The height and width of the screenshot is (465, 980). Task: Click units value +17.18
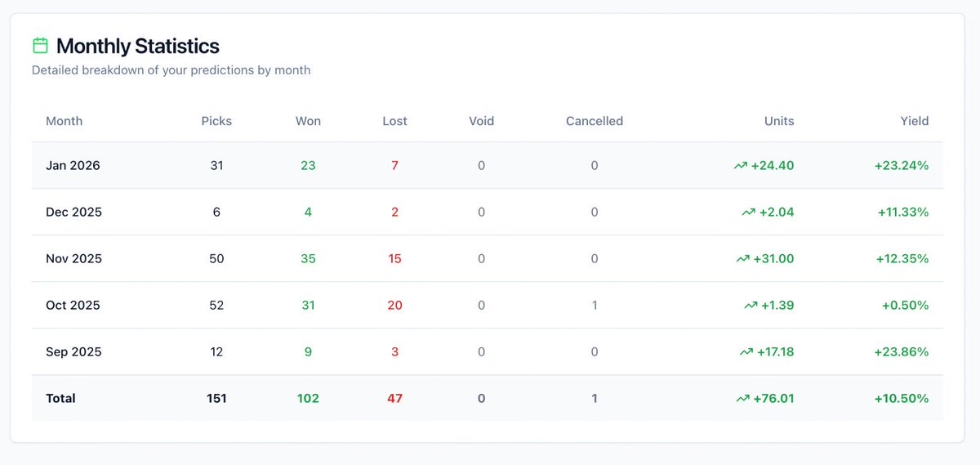pyautogui.click(x=775, y=351)
